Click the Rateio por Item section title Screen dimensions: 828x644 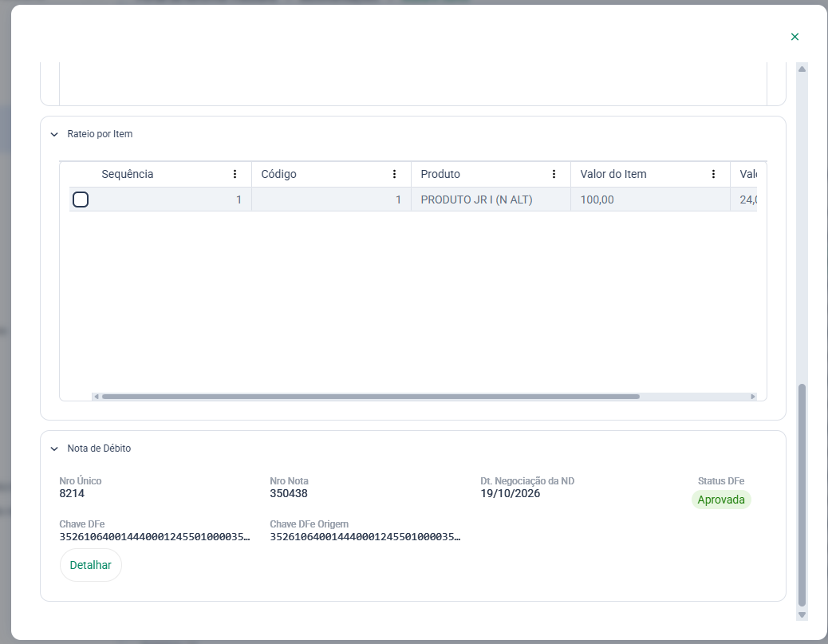(100, 134)
